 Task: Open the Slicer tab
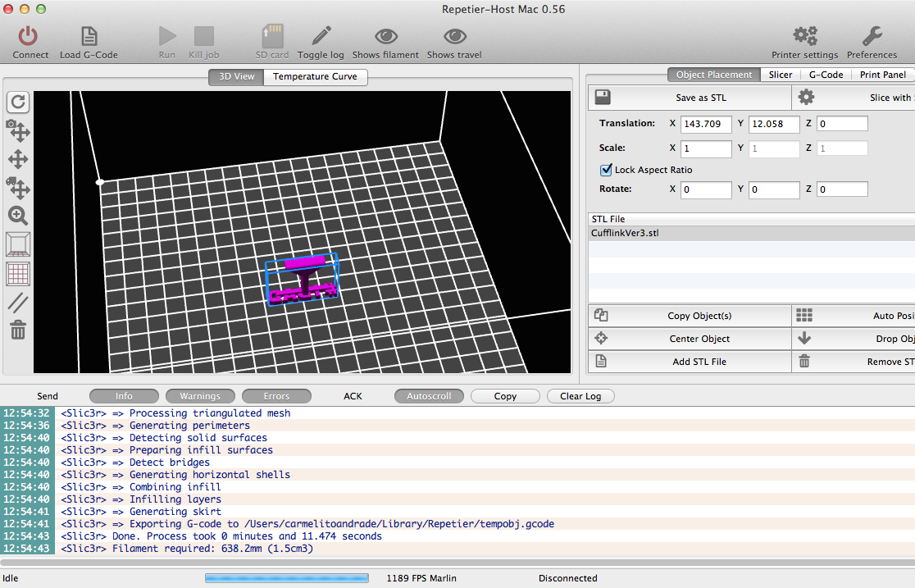[x=781, y=75]
